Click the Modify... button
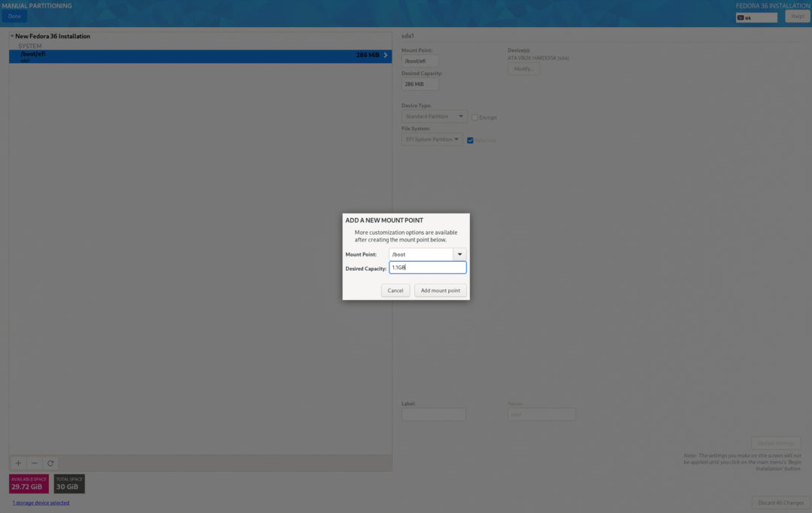Screen dimensions: 812x513 pos(523,69)
